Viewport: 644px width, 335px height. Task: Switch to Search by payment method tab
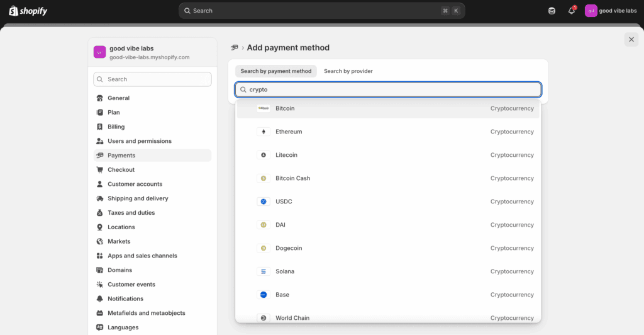click(x=276, y=71)
